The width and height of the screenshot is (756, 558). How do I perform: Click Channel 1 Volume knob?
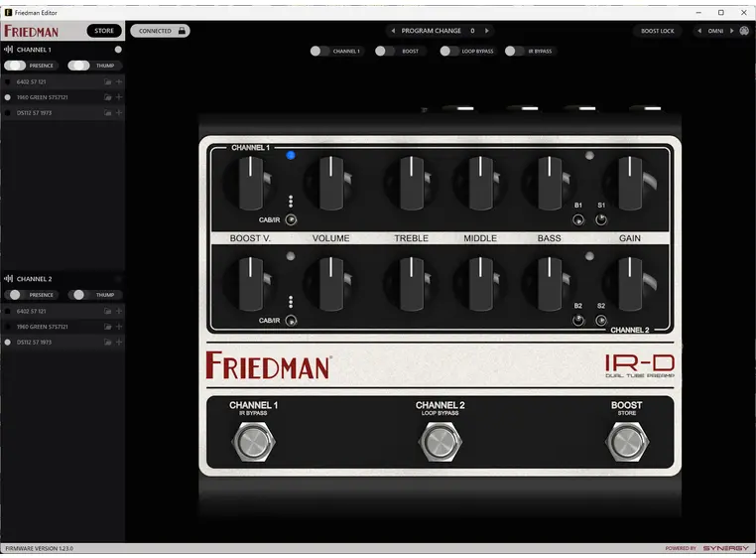[330, 184]
